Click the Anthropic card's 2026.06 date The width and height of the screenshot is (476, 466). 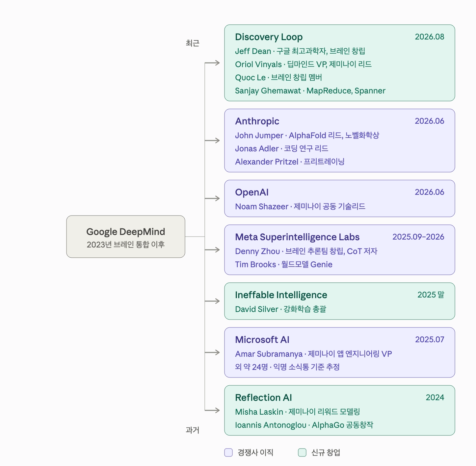[x=430, y=121]
